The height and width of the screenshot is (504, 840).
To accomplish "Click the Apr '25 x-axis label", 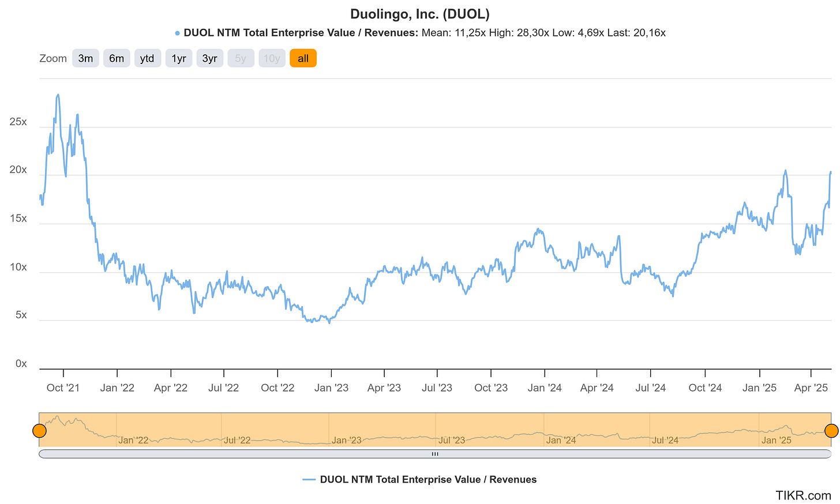I will pos(811,388).
